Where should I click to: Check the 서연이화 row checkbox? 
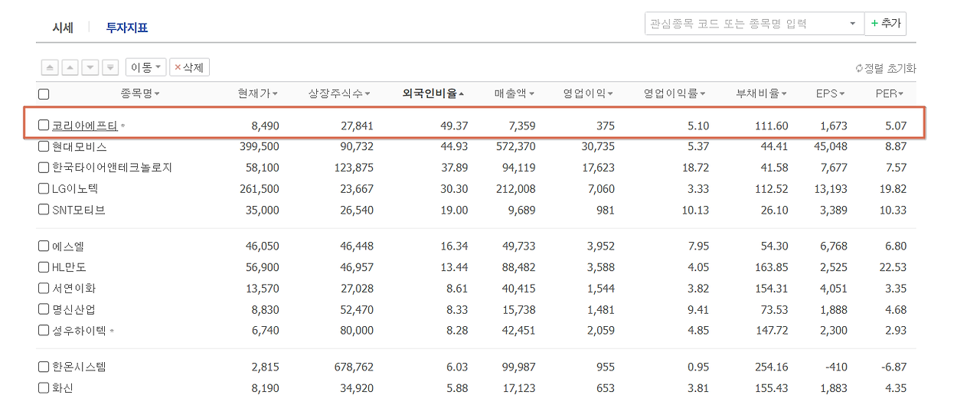(x=44, y=289)
